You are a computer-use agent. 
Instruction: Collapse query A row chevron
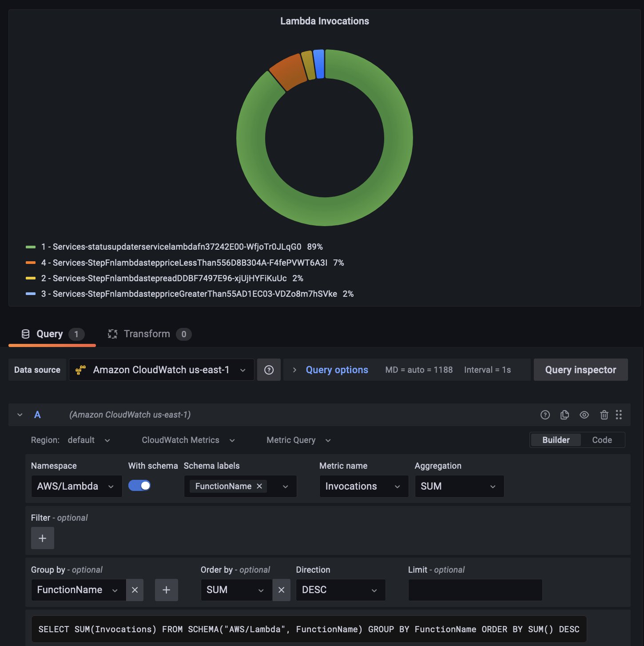click(20, 415)
